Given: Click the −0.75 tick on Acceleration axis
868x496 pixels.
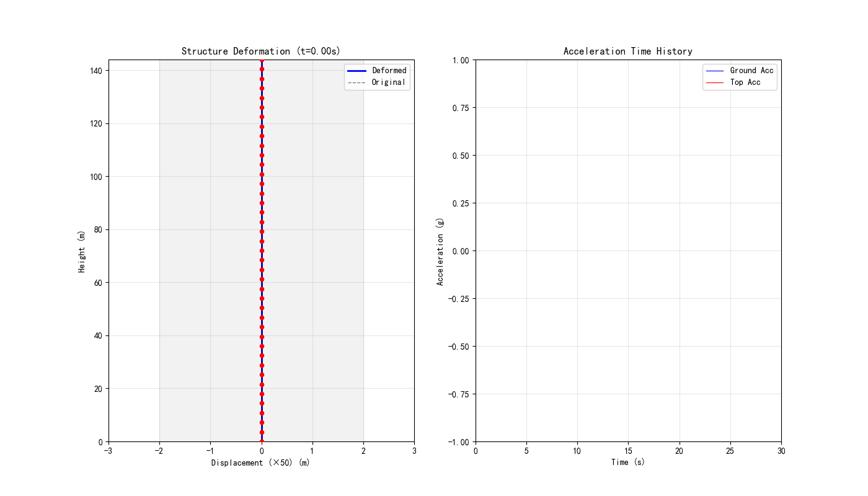Looking at the screenshot, I should click(x=458, y=394).
